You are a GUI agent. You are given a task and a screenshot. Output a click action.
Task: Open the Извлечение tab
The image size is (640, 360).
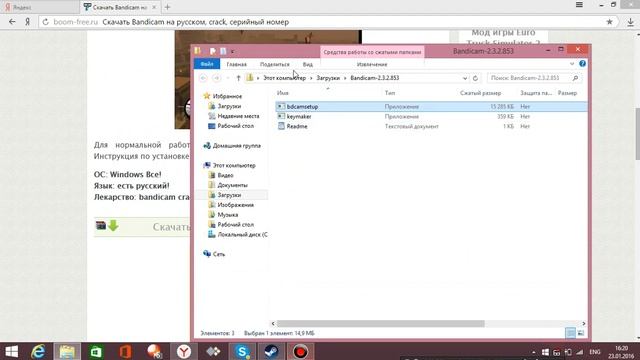point(372,64)
